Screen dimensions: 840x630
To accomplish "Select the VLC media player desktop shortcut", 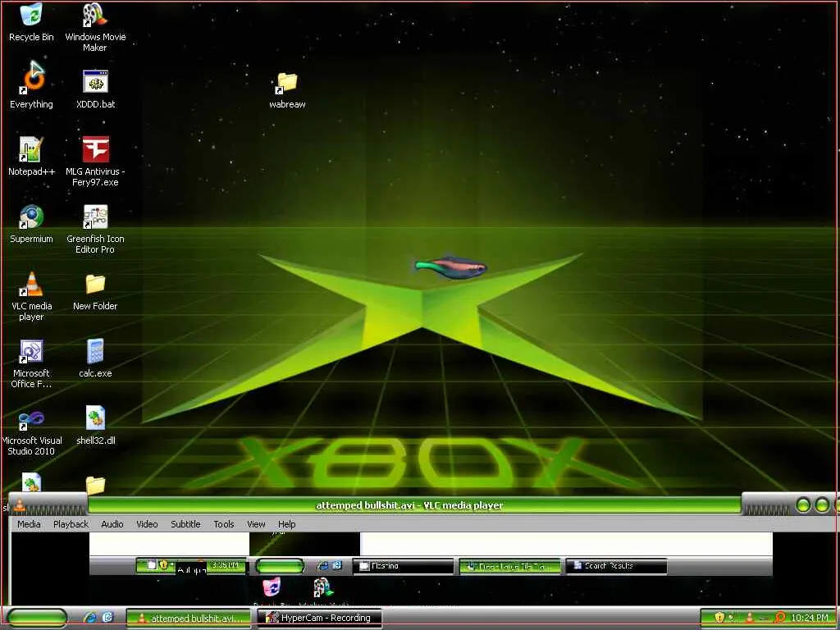I will point(31,296).
